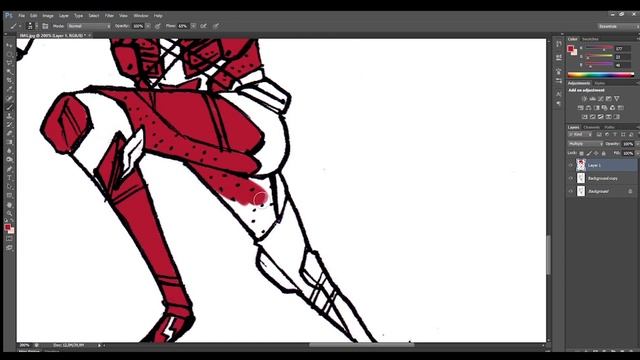Open the Brush panel toggle icon
This screenshot has width=640, height=360.
click(x=45, y=26)
